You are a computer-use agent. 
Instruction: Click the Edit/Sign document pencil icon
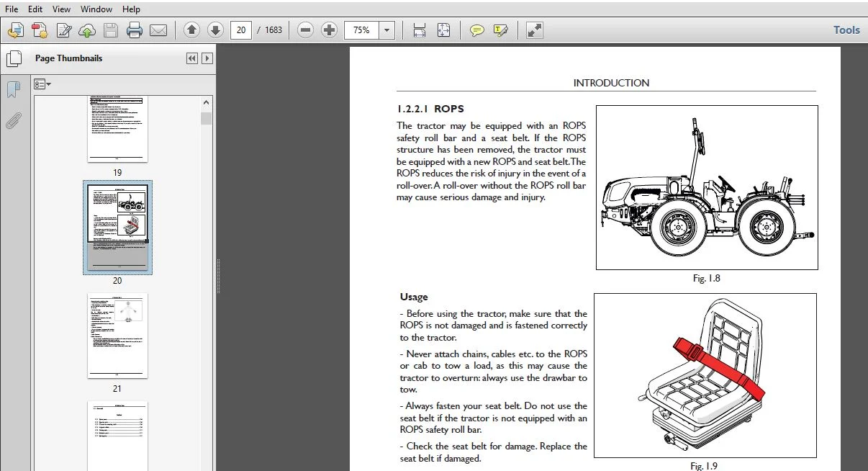(64, 30)
